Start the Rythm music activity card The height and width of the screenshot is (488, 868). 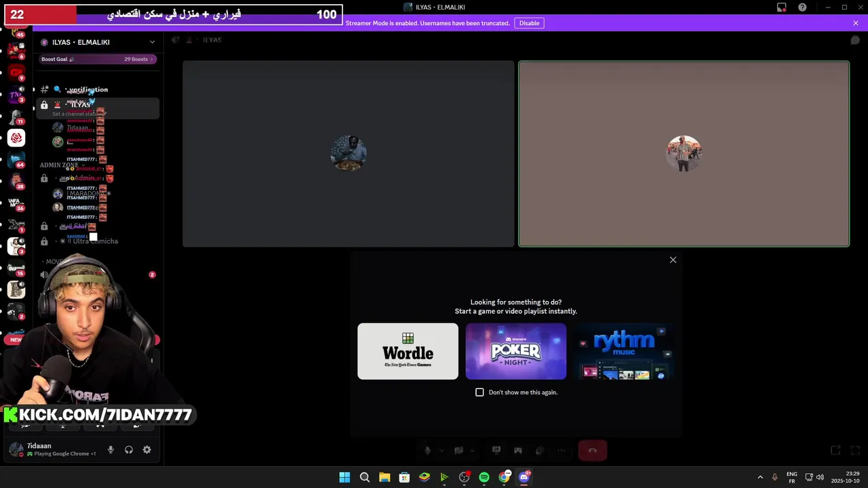(623, 351)
